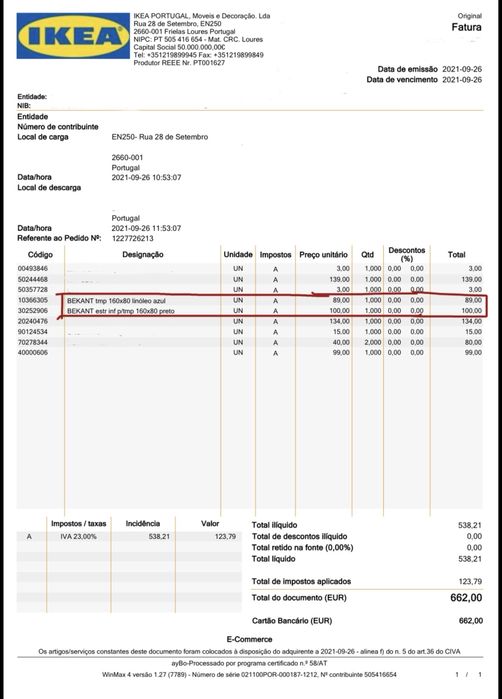The image size is (502, 699).
Task: Click the 'Data de emissão' label
Action: 407,69
